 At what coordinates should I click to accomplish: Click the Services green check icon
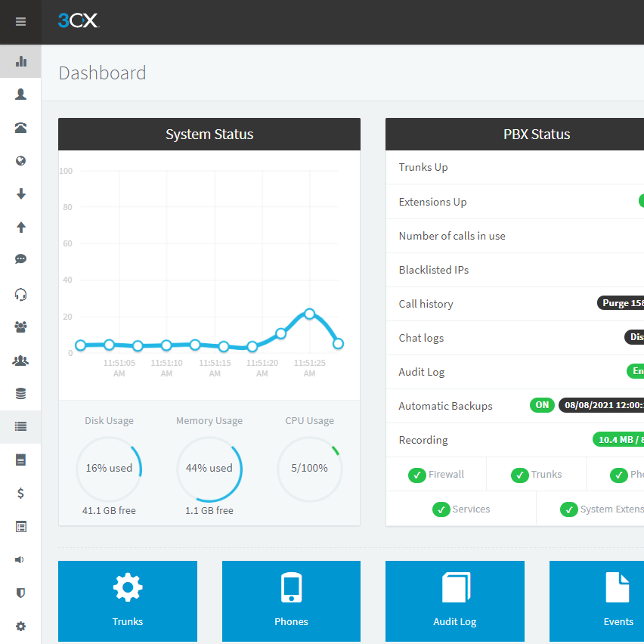click(x=441, y=509)
